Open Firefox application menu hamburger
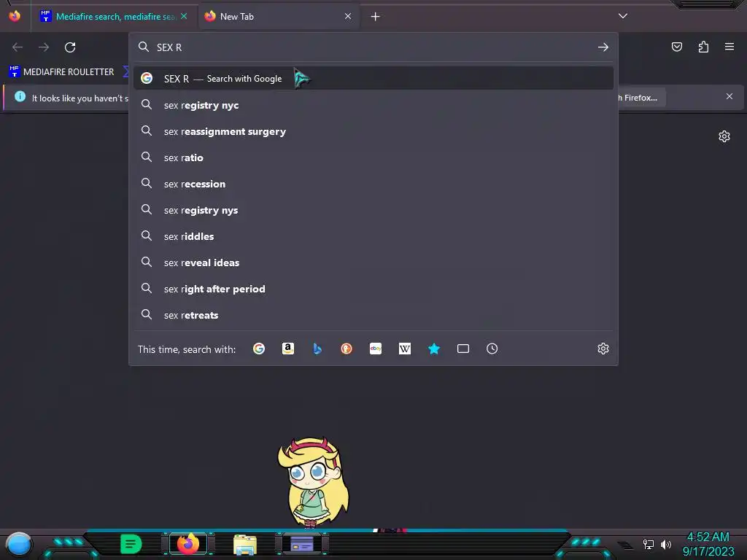747x560 pixels. tap(729, 47)
